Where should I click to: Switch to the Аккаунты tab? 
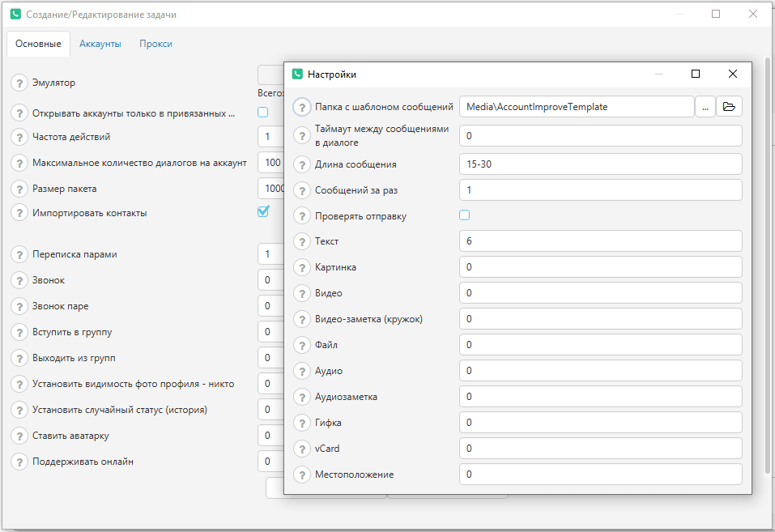pos(100,44)
